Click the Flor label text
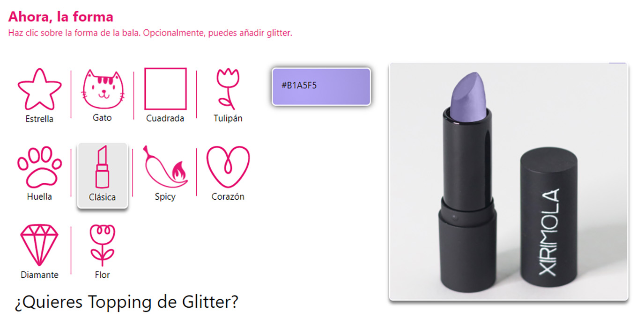This screenshot has height=318, width=644. pyautogui.click(x=102, y=275)
